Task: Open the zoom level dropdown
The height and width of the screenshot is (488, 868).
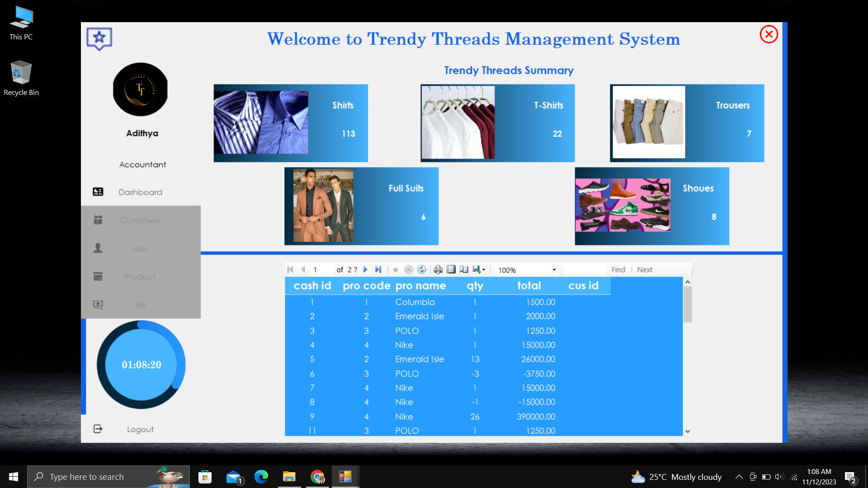Action: [x=554, y=269]
